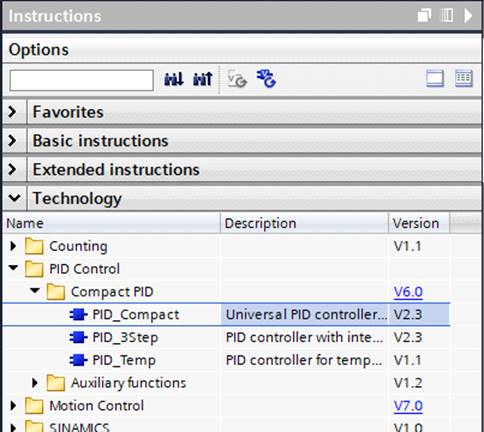Expand the Basic instructions section
484x432 pixels.
[12, 141]
